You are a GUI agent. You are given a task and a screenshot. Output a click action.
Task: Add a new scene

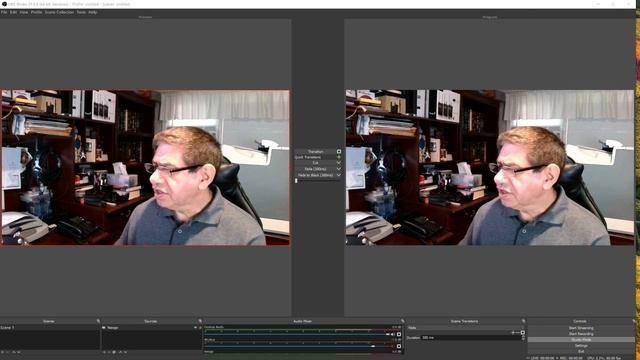tap(2, 352)
